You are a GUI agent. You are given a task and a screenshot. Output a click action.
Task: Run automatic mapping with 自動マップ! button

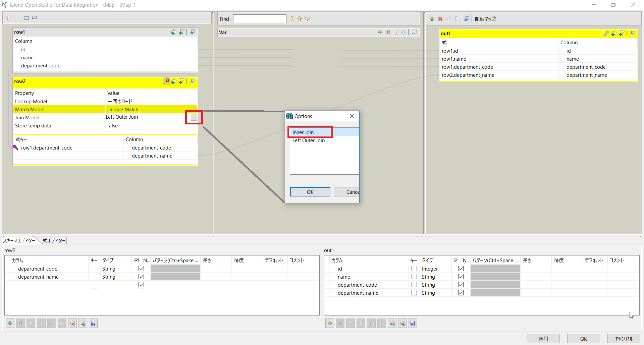pyautogui.click(x=485, y=19)
